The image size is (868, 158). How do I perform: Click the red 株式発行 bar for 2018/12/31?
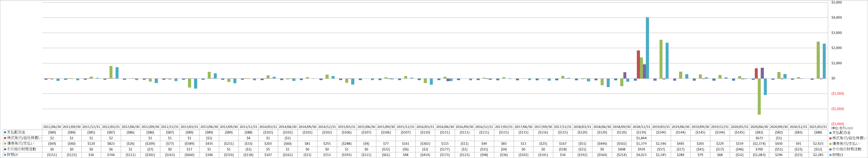[638, 64]
